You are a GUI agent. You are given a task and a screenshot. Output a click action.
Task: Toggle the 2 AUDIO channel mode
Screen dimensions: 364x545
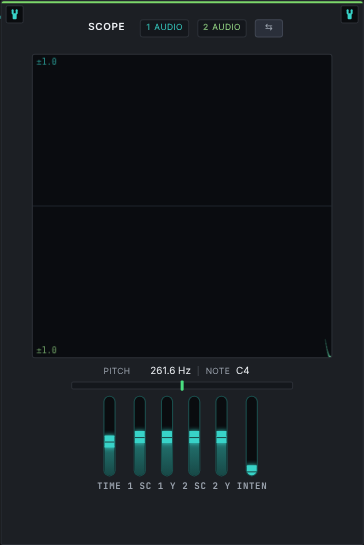click(x=222, y=27)
